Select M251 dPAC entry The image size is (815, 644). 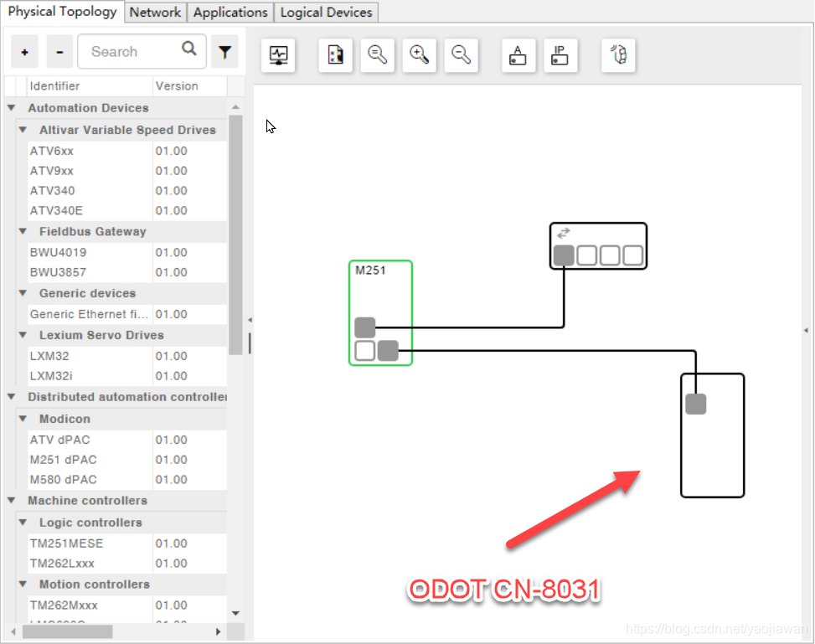(126, 460)
